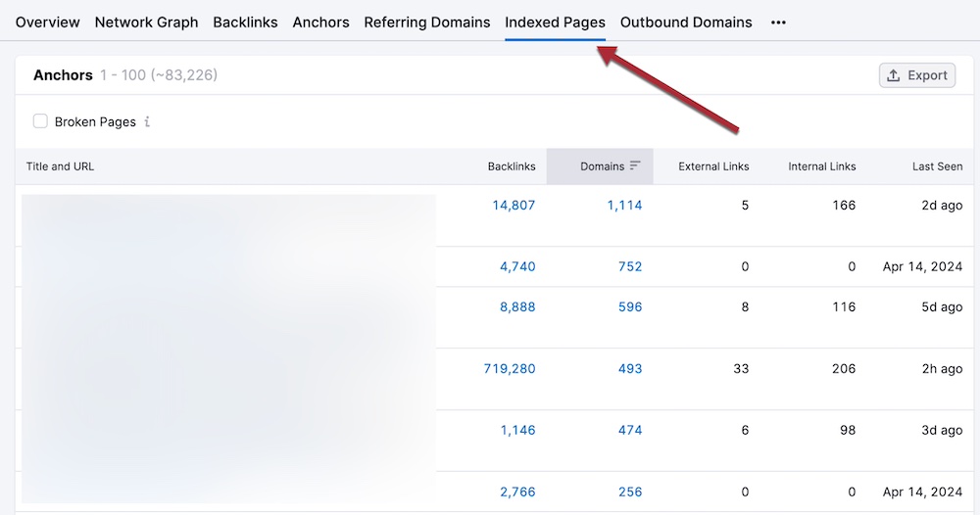Click the 719,280 backlinks count
Screen dimensions: 980x515
point(510,369)
